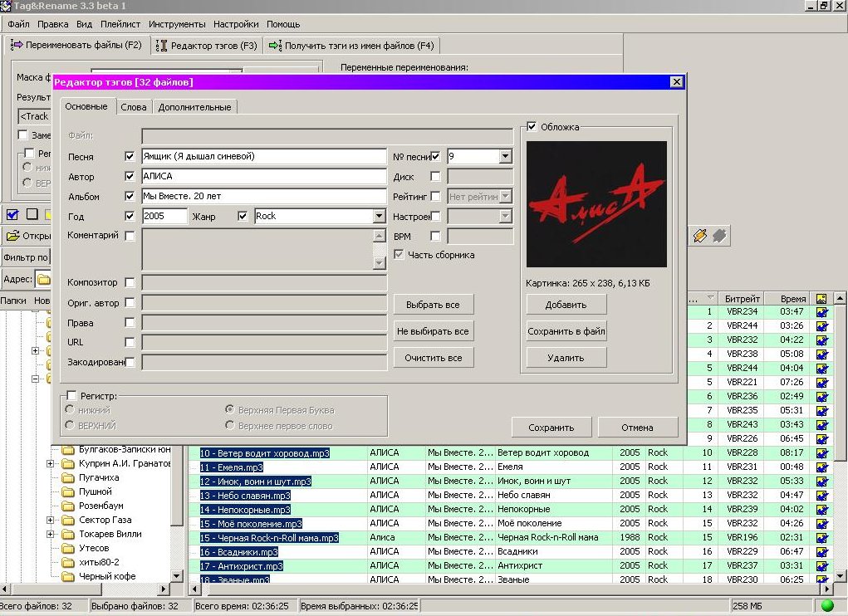This screenshot has height=616, width=848.
Task: Expand the Токарев Вилли folder node
Action: 51,534
